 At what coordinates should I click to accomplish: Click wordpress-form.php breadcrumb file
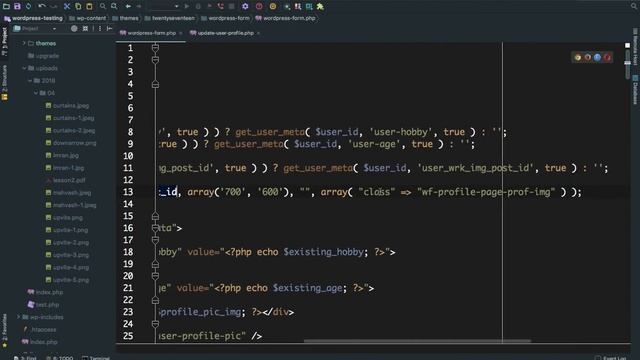[x=285, y=18]
